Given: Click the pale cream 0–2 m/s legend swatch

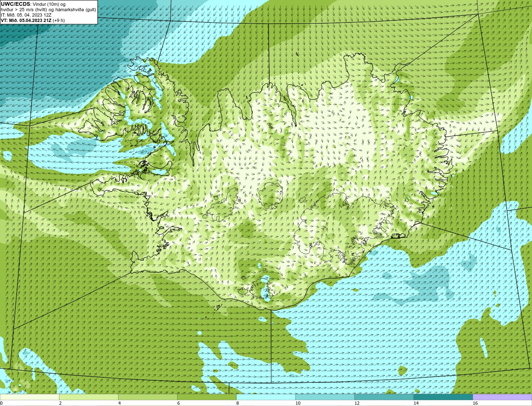Looking at the screenshot, I should [30, 397].
